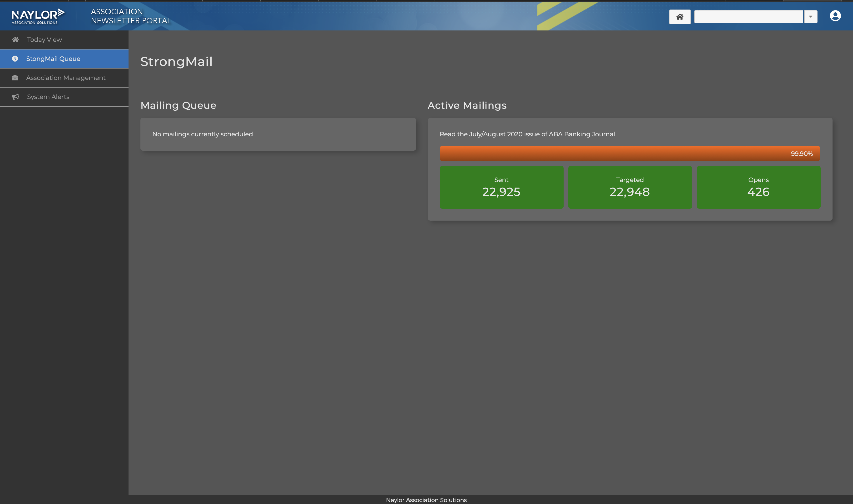
Task: Click the StongMail Queue clock icon
Action: click(x=15, y=59)
